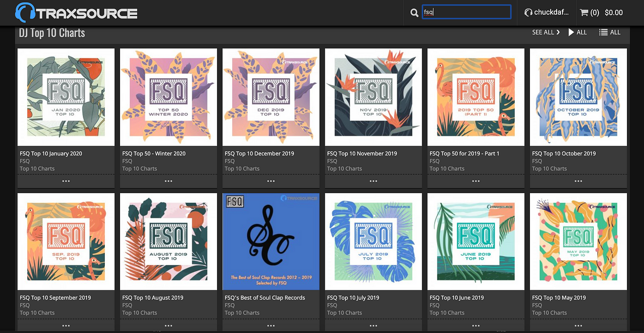Expand options under FSQ Top 50 Winter 2020

(x=168, y=181)
